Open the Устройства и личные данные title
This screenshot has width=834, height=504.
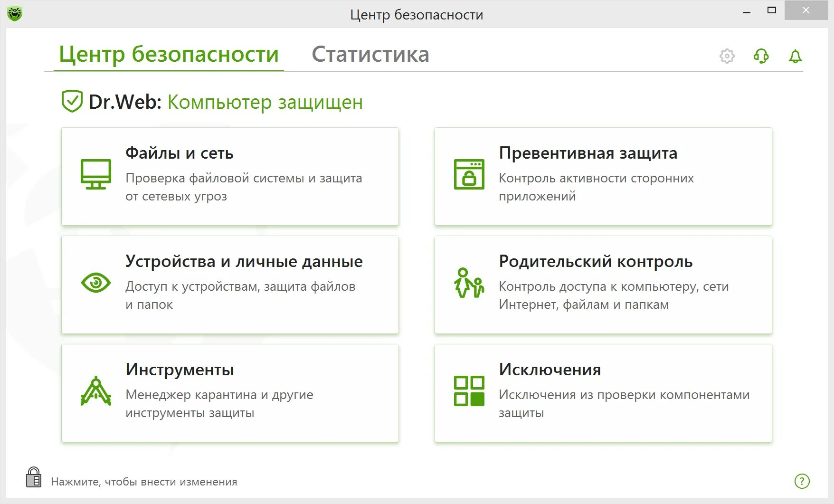pos(244,261)
